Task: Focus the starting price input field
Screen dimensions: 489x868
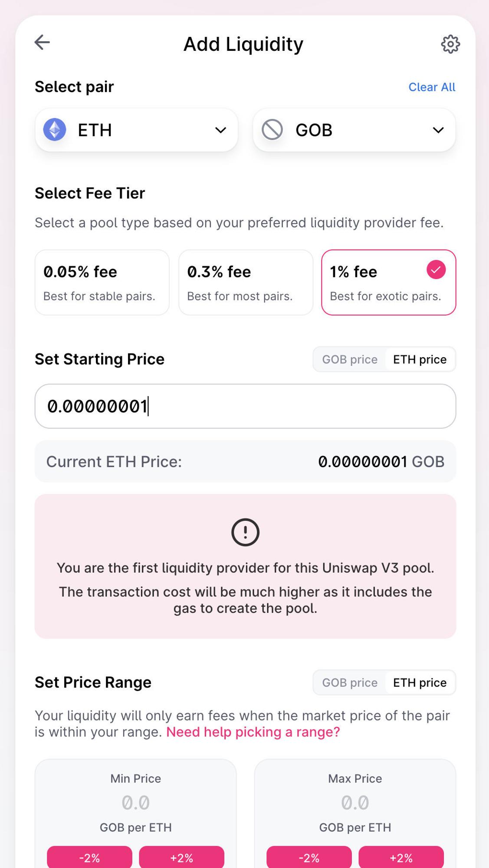Action: coord(245,406)
